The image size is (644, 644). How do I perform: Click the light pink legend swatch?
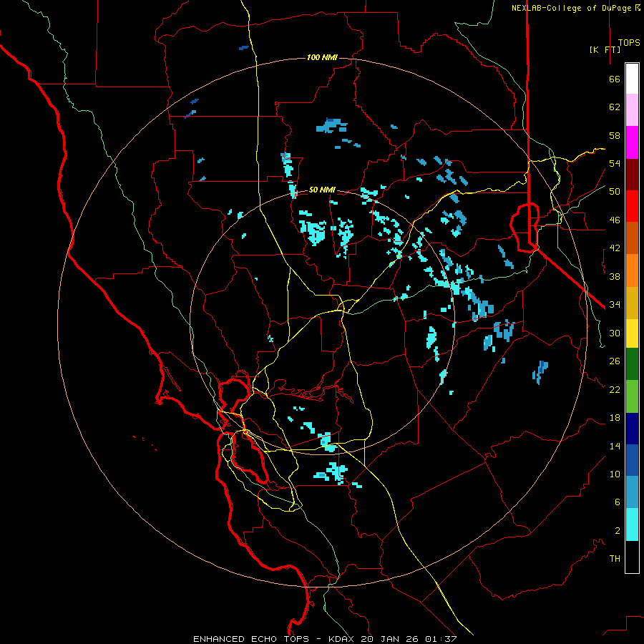(632, 109)
